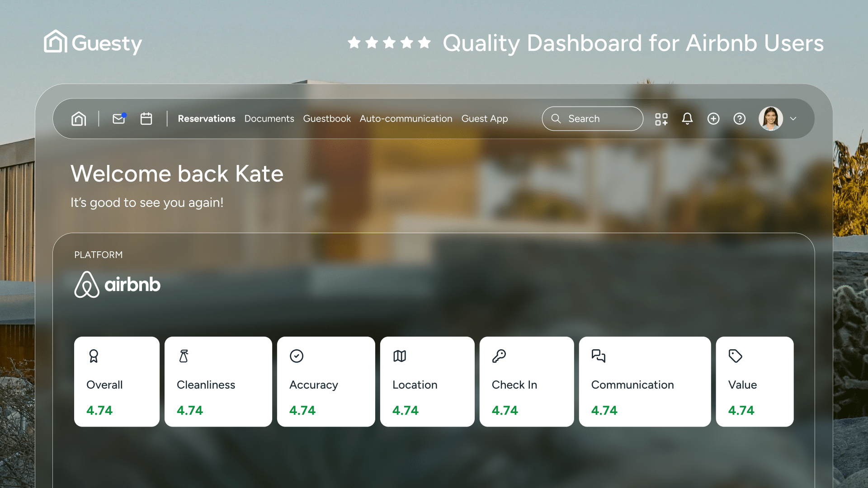This screenshot has width=868, height=488.
Task: Expand the profile dropdown chevron
Action: [793, 119]
